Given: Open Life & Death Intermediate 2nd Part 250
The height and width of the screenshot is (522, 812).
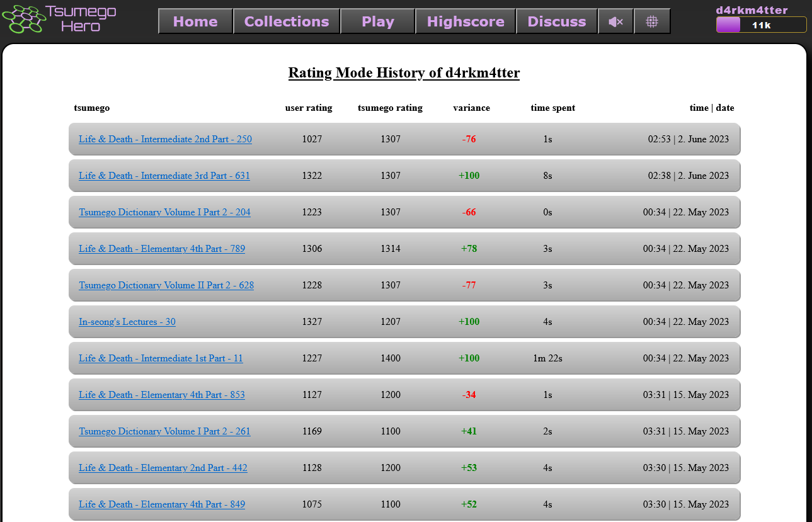Looking at the screenshot, I should [x=165, y=139].
